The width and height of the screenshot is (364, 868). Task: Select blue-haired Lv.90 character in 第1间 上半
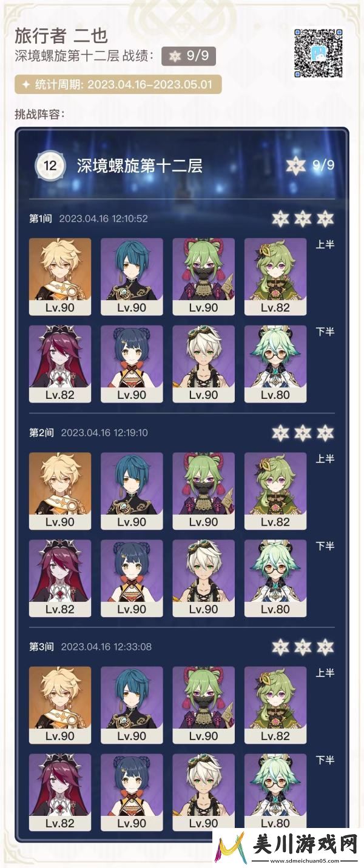point(132,277)
